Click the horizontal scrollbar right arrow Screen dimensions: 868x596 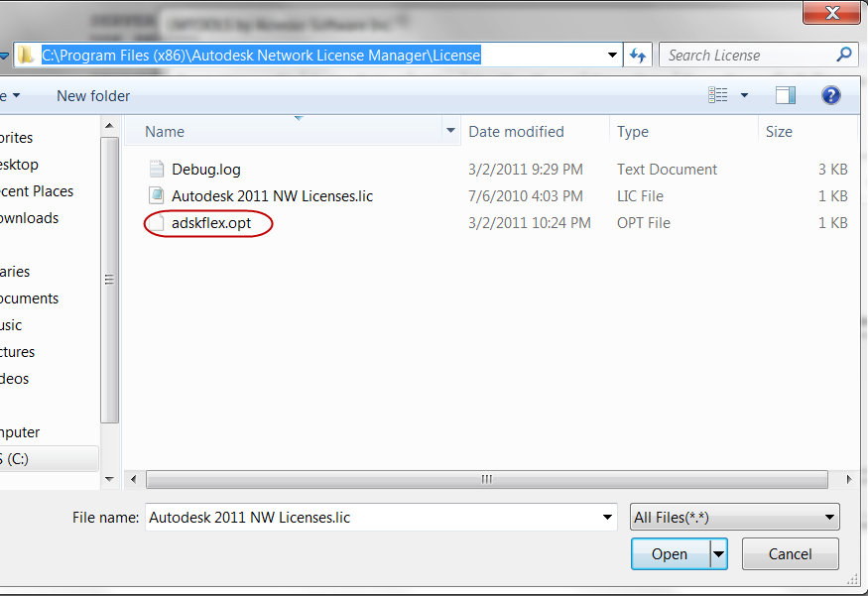[x=848, y=479]
